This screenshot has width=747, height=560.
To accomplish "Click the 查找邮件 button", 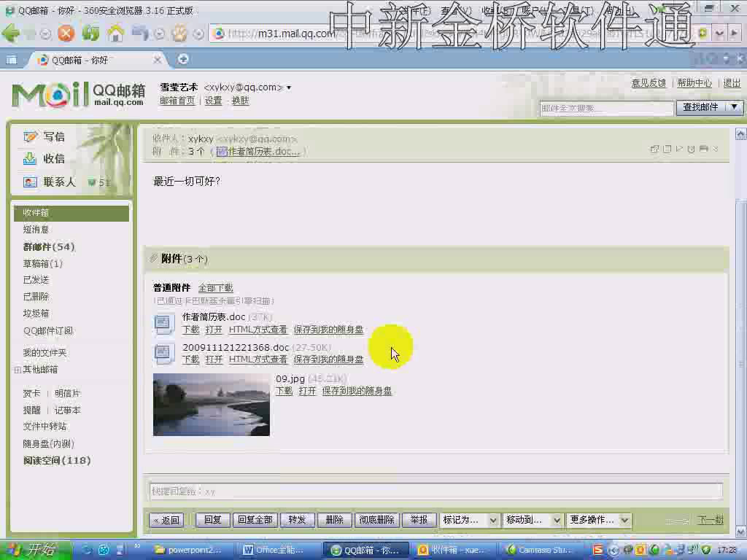I will coord(701,107).
